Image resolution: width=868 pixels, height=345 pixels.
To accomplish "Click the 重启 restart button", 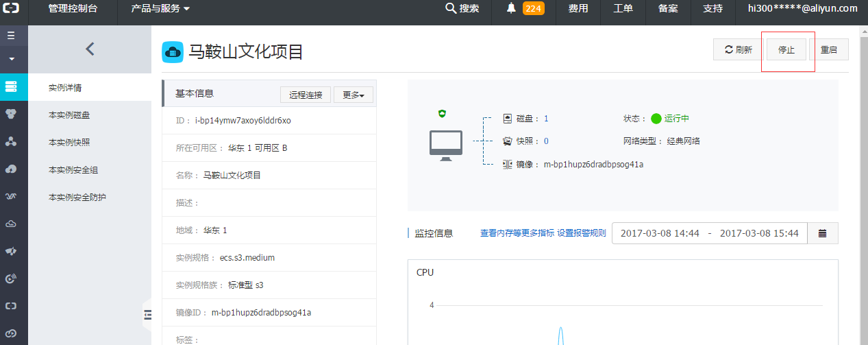I will (x=829, y=49).
